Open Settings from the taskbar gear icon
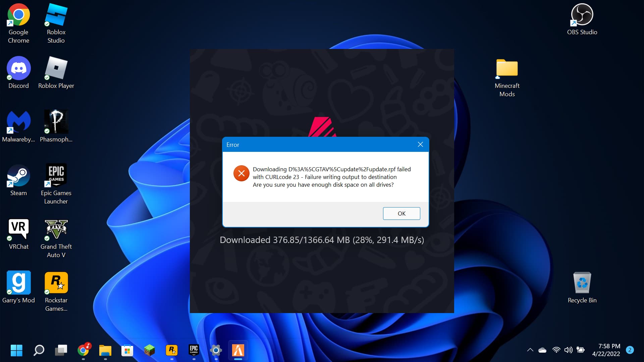Image resolution: width=644 pixels, height=362 pixels. [216, 350]
